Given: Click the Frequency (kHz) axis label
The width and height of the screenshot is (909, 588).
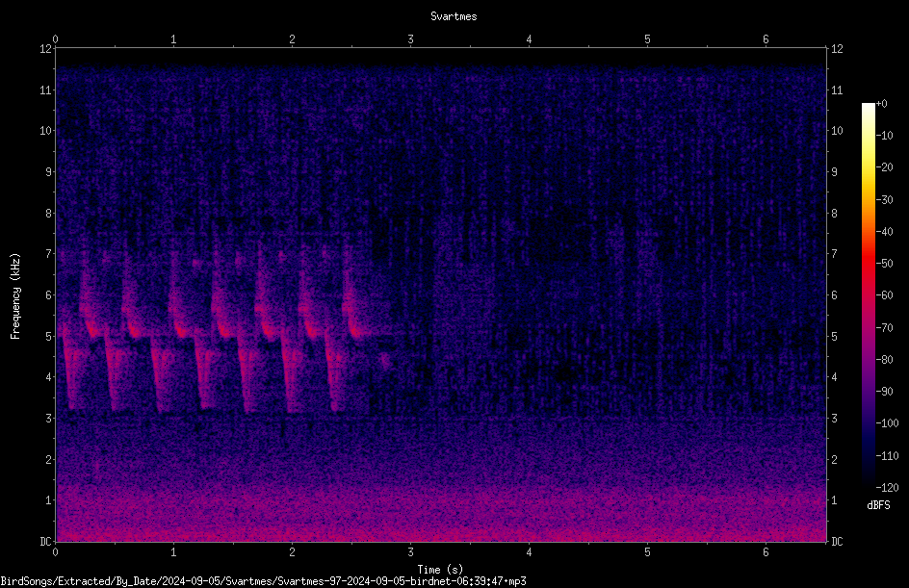Looking at the screenshot, I should (x=15, y=296).
